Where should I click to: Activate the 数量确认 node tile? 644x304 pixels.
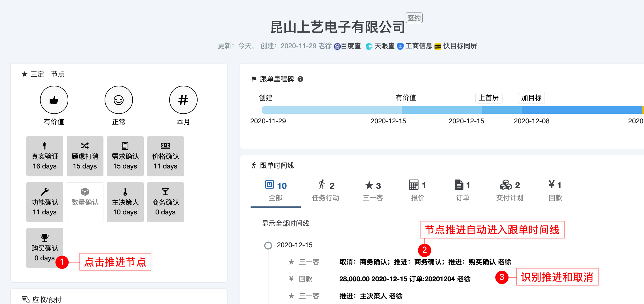pyautogui.click(x=85, y=202)
